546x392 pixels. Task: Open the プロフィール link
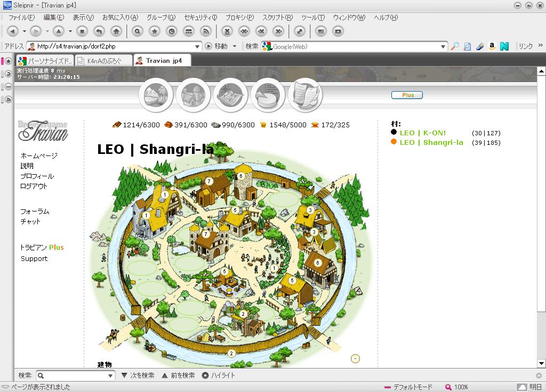tap(37, 176)
